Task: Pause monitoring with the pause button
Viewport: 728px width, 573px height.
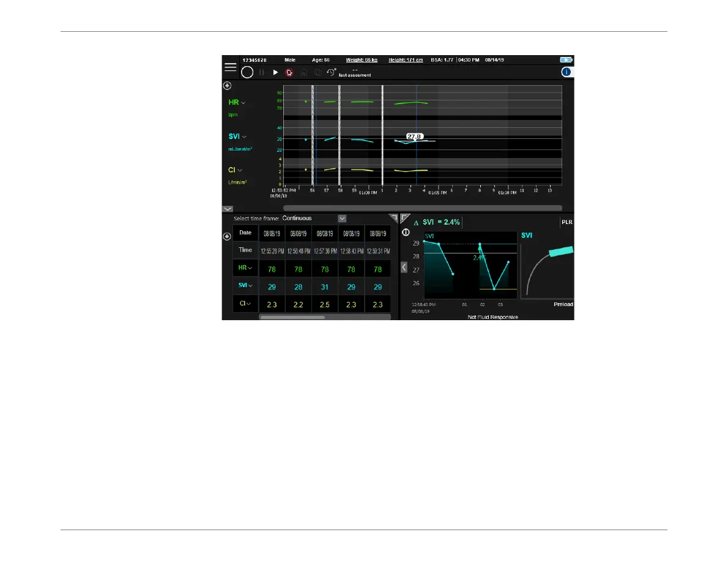Action: tap(261, 72)
